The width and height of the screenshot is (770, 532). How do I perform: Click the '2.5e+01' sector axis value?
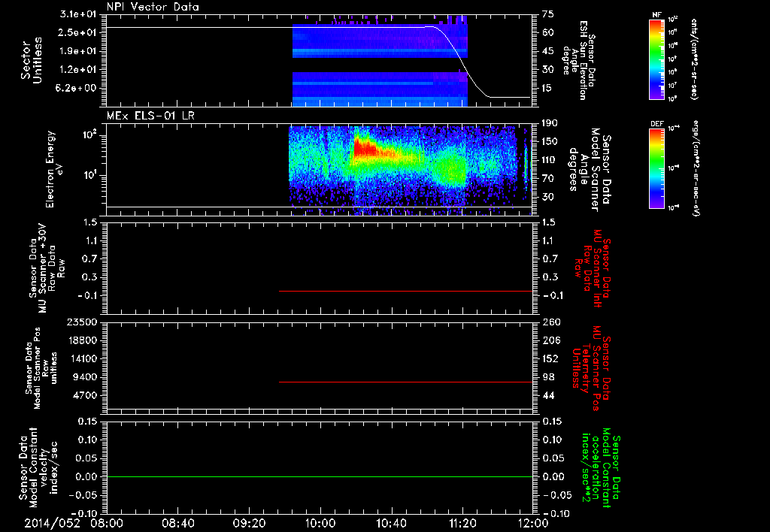(78, 32)
